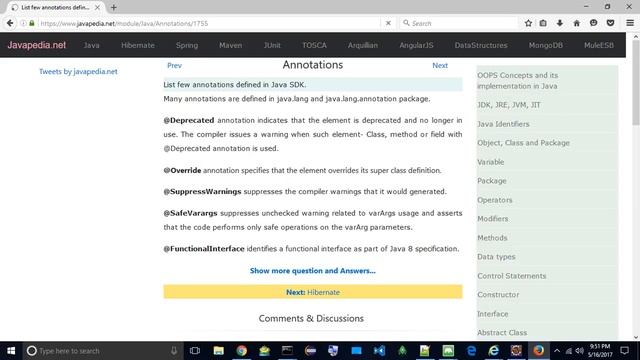Click the address bar URL field
Screen dimensions: 640x360
[x=208, y=23]
